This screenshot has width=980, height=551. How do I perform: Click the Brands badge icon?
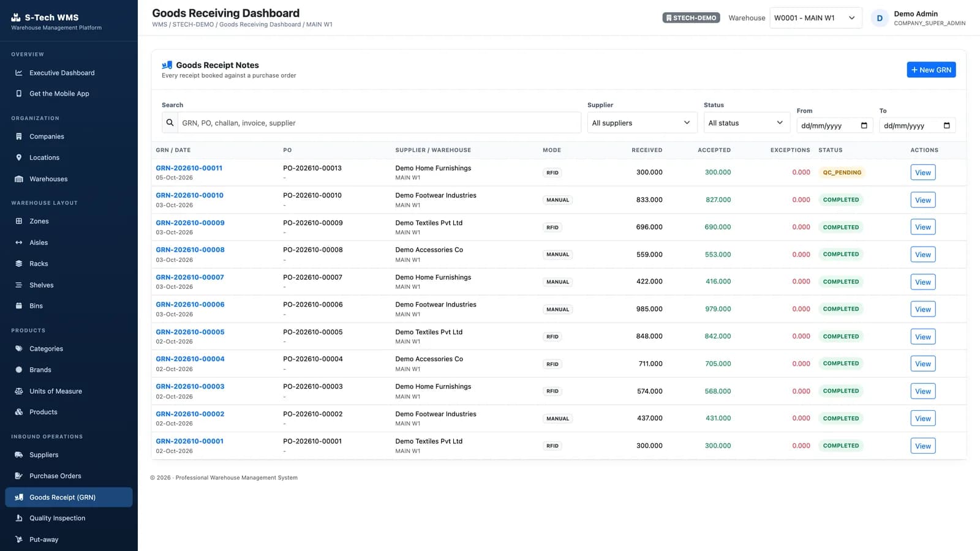click(x=19, y=370)
